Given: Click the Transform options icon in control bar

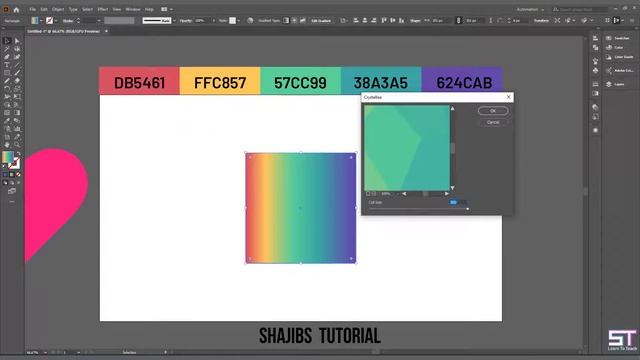Looking at the screenshot, I should 557,20.
